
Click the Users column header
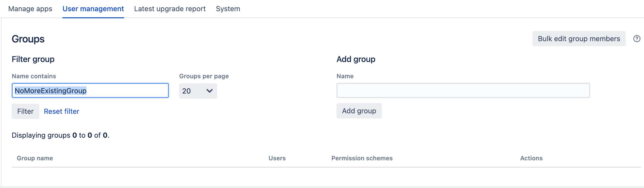pos(277,158)
